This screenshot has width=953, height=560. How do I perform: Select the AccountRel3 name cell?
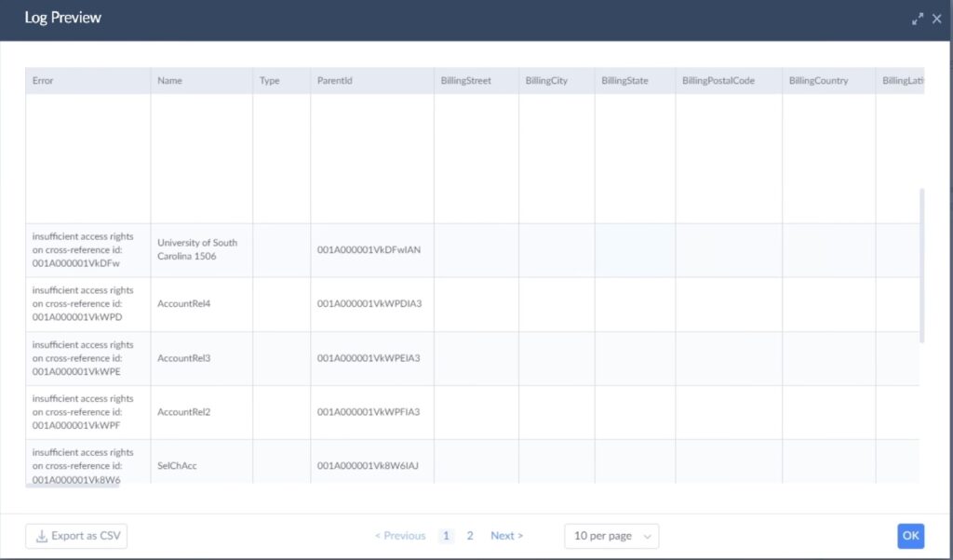202,358
